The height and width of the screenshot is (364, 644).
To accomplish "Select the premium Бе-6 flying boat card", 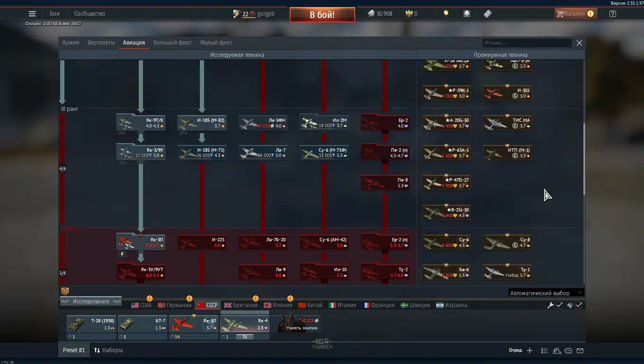I will [446, 272].
